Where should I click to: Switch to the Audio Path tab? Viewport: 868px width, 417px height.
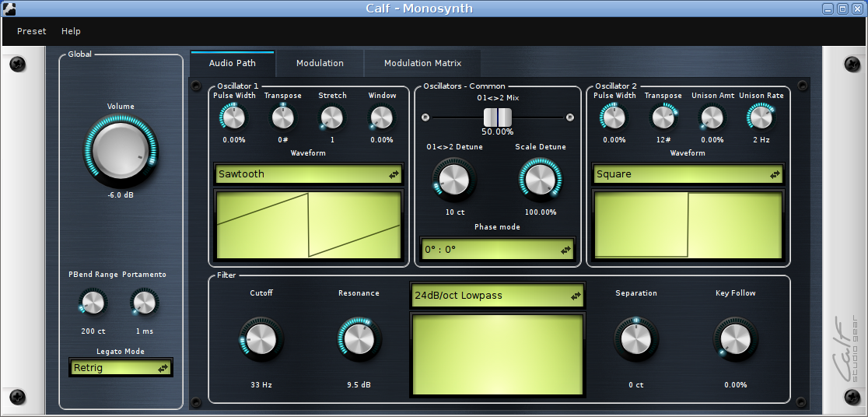coord(233,63)
